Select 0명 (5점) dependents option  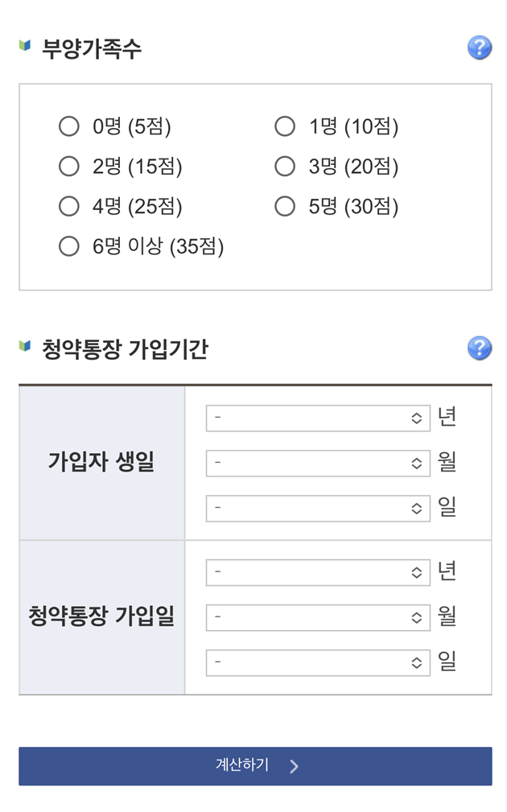(x=69, y=126)
